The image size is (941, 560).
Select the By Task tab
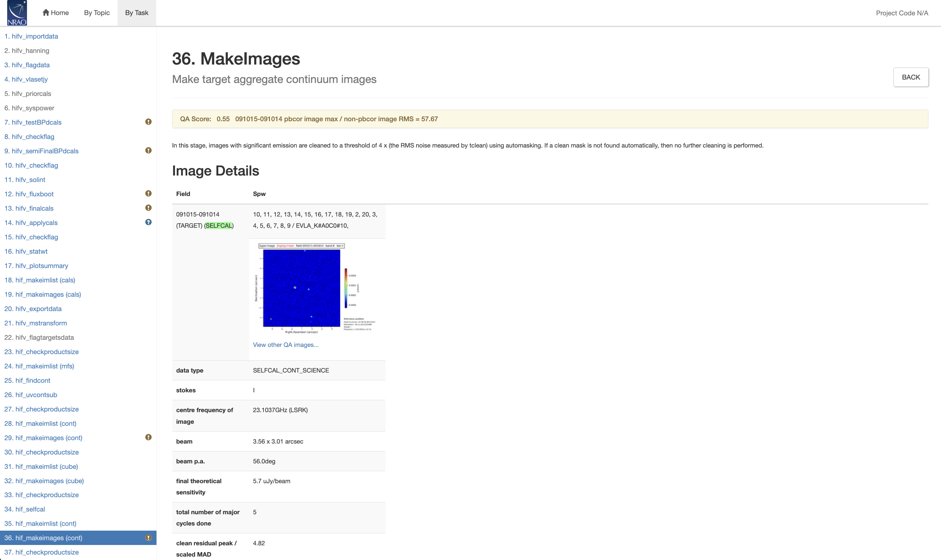pyautogui.click(x=137, y=13)
